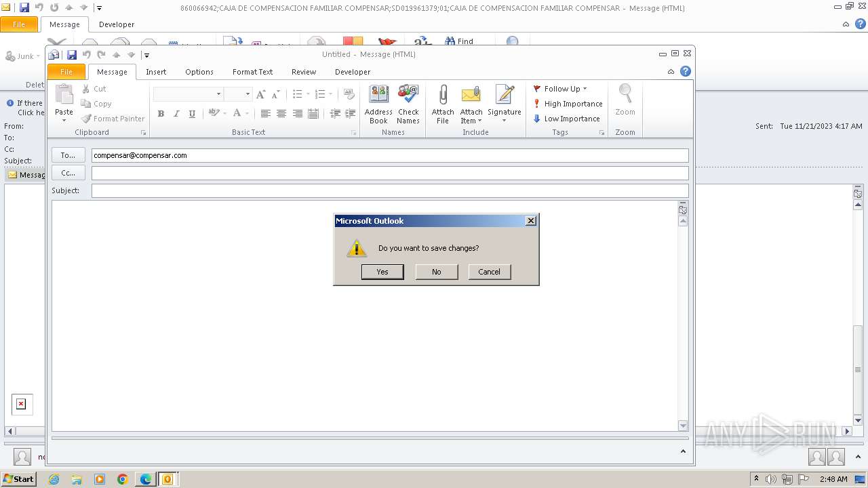This screenshot has height=488, width=868.
Task: Close the Microsoft Outlook dialog
Action: [531, 220]
